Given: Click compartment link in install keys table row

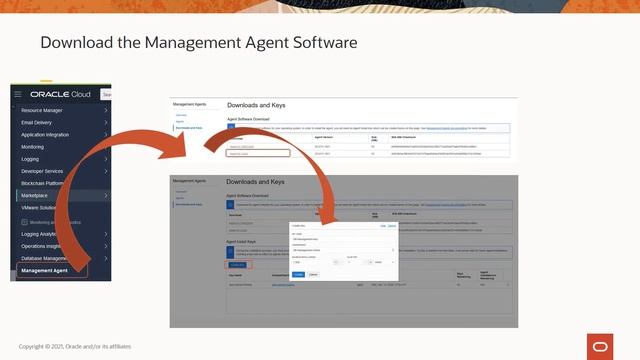Looking at the screenshot, I should click(x=283, y=285).
